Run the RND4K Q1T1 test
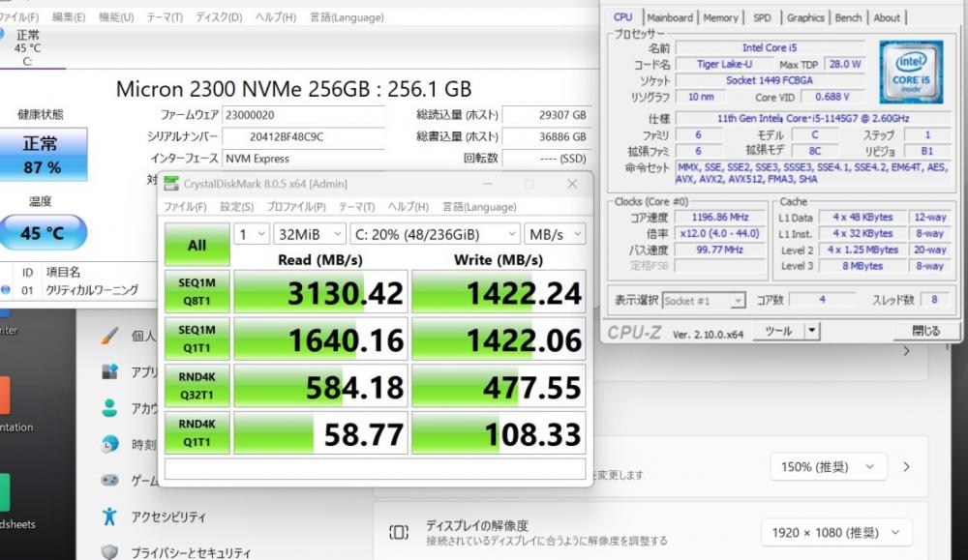 pos(197,432)
